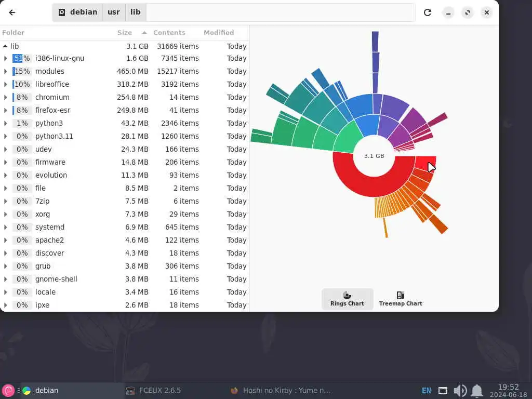Open the EN keyboard layout indicator
The image size is (532, 399).
click(427, 391)
